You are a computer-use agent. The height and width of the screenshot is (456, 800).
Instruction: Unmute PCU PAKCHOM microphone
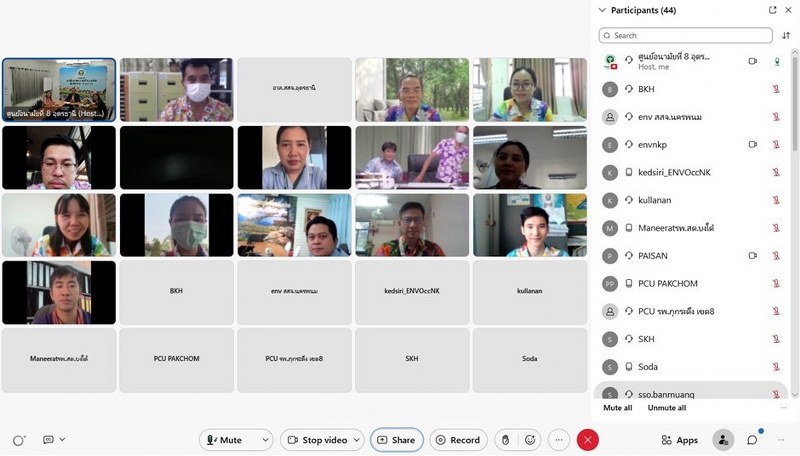[x=776, y=284]
